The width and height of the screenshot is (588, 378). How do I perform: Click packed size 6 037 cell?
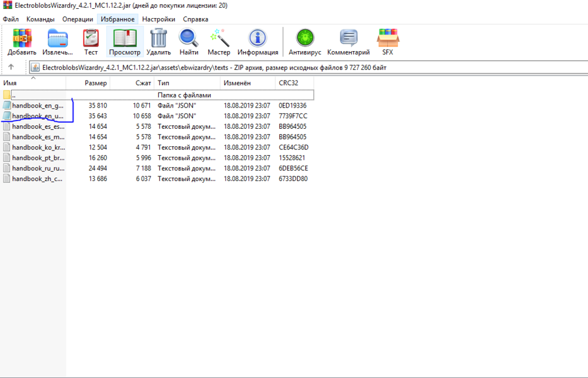143,179
